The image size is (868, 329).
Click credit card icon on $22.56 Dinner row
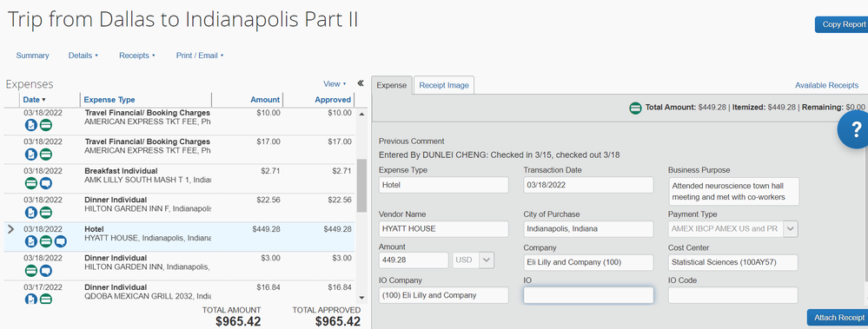point(46,212)
